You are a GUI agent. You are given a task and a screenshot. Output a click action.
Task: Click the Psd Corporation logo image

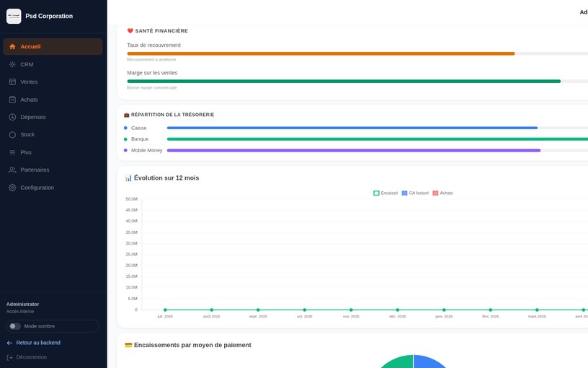[x=14, y=16]
